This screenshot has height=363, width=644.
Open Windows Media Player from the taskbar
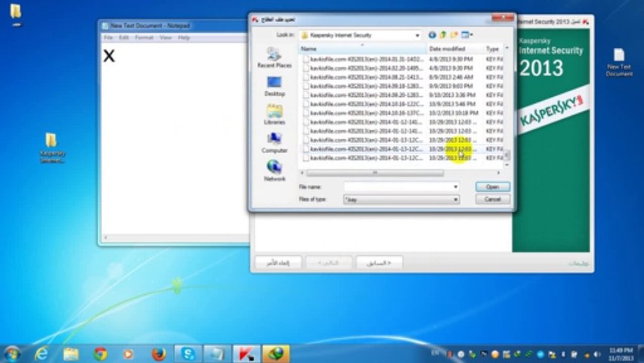click(128, 354)
